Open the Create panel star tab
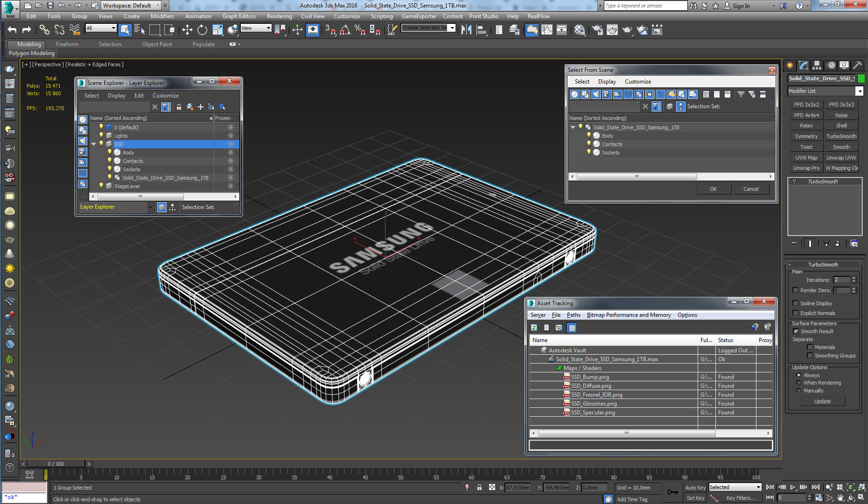This screenshot has height=504, width=868. [790, 65]
